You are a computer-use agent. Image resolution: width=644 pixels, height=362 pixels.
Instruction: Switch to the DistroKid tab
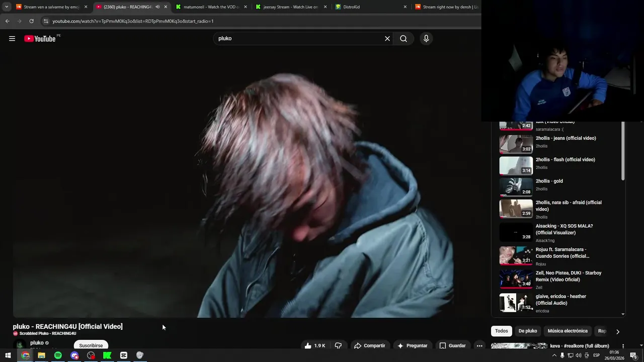click(x=371, y=7)
